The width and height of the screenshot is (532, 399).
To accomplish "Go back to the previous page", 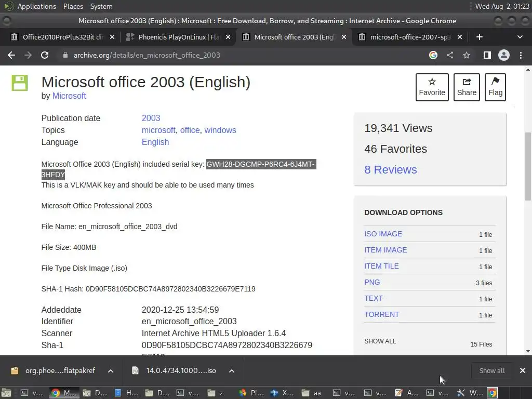I will pyautogui.click(x=11, y=55).
